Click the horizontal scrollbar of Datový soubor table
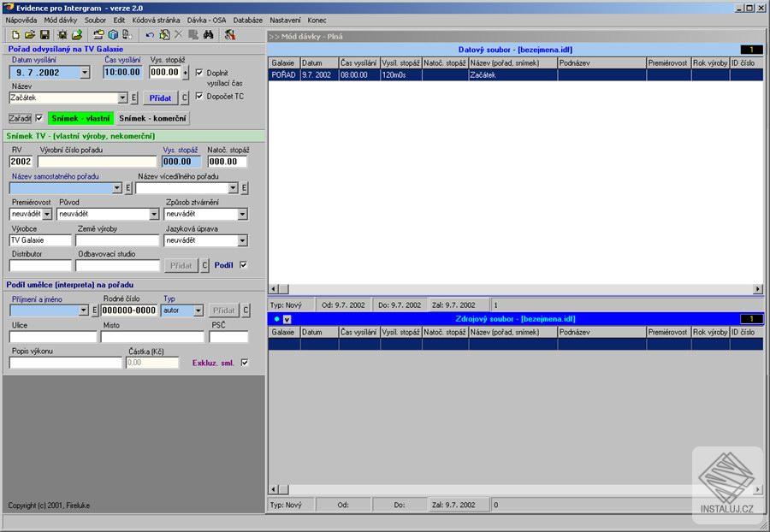The height and width of the screenshot is (532, 770). pos(513,289)
